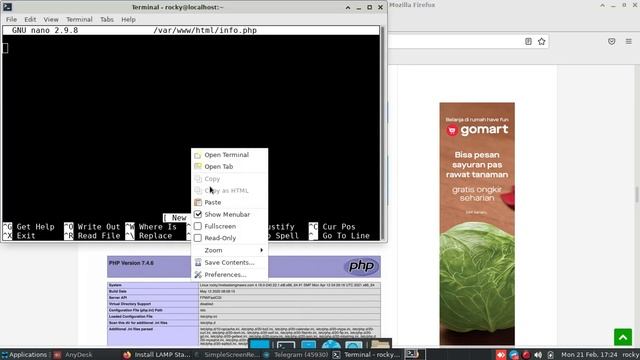This screenshot has height=360, width=640.
Task: Click the folder icon in bottom dock
Action: pyautogui.click(x=380, y=344)
